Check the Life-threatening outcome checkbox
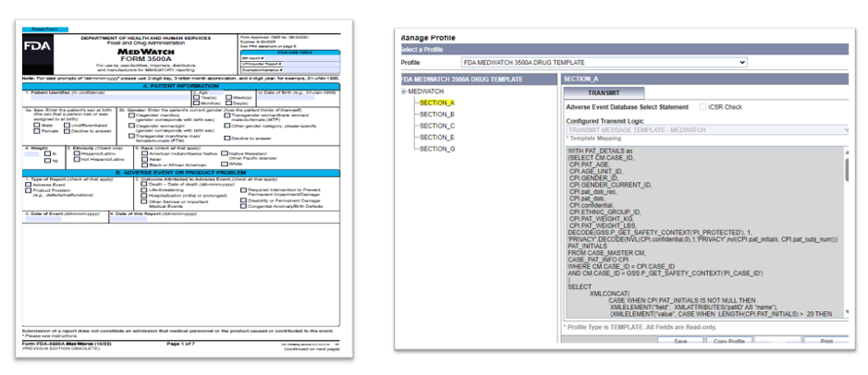The width and height of the screenshot is (868, 375). tap(144, 189)
